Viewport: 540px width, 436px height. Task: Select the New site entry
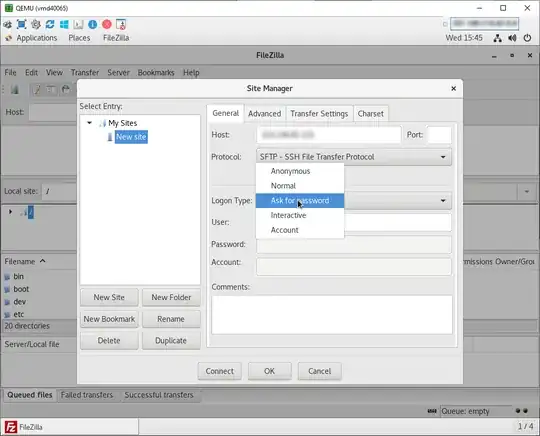click(131, 137)
